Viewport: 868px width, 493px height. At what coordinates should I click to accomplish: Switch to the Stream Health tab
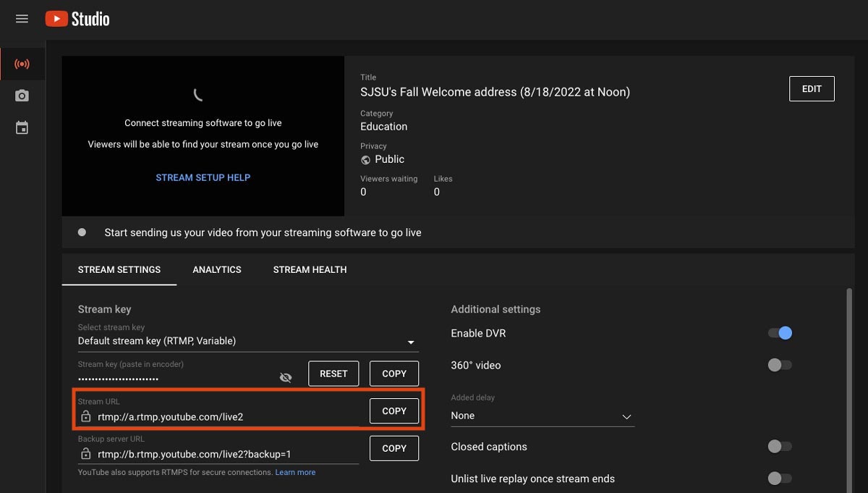310,269
